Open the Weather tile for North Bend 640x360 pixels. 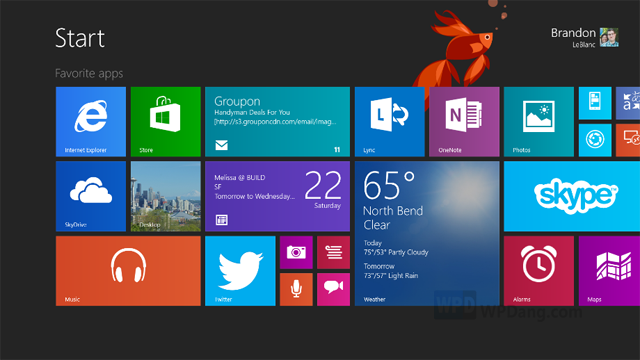[x=427, y=233]
